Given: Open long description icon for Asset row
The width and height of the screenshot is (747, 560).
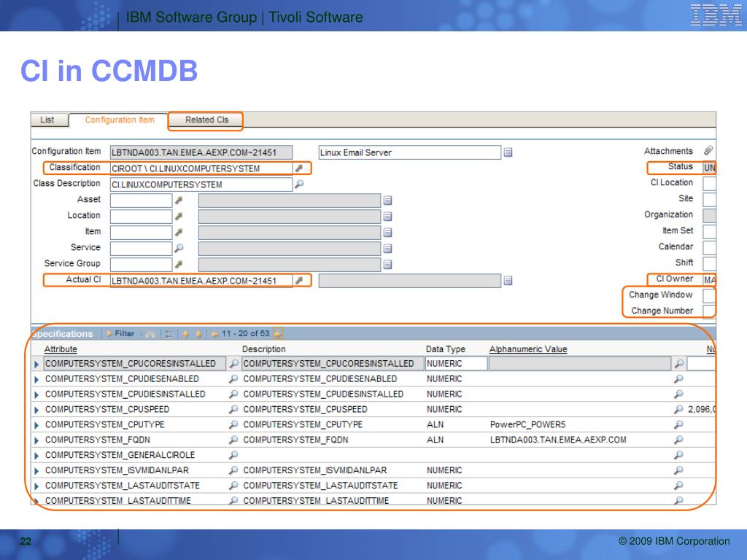Looking at the screenshot, I should tap(388, 201).
